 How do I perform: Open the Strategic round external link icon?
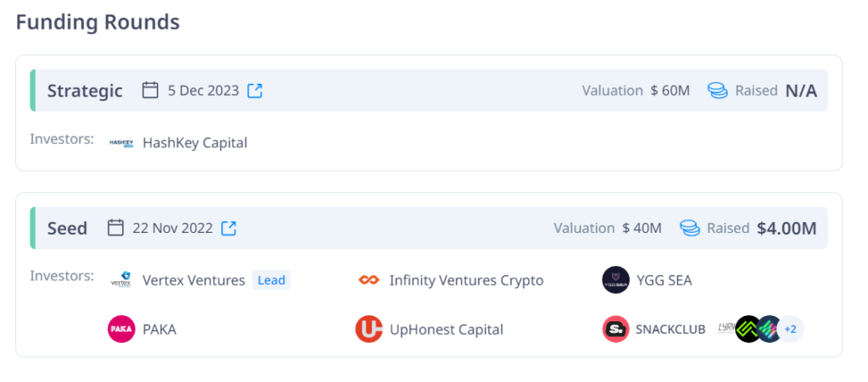tap(255, 91)
